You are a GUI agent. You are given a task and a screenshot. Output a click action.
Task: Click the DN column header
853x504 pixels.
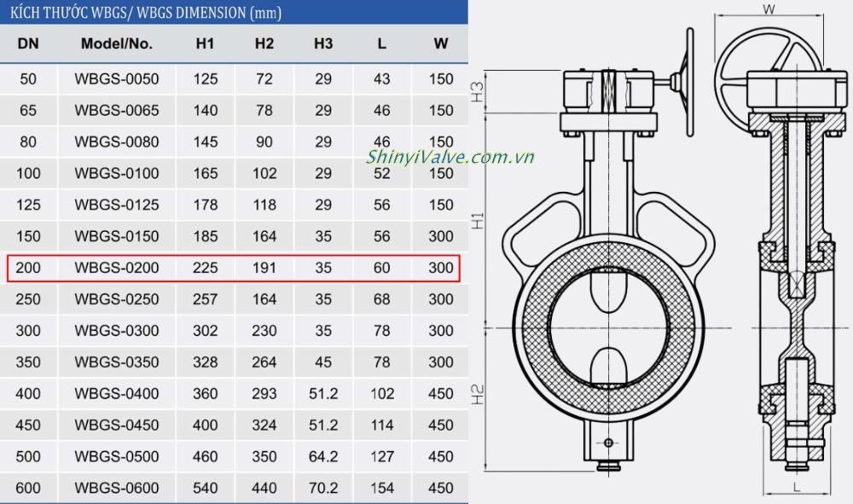[28, 43]
